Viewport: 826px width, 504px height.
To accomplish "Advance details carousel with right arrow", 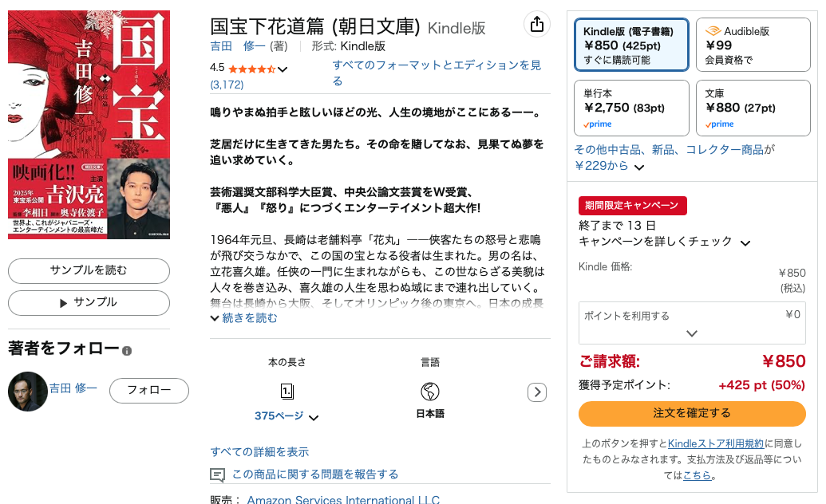I will click(x=537, y=392).
